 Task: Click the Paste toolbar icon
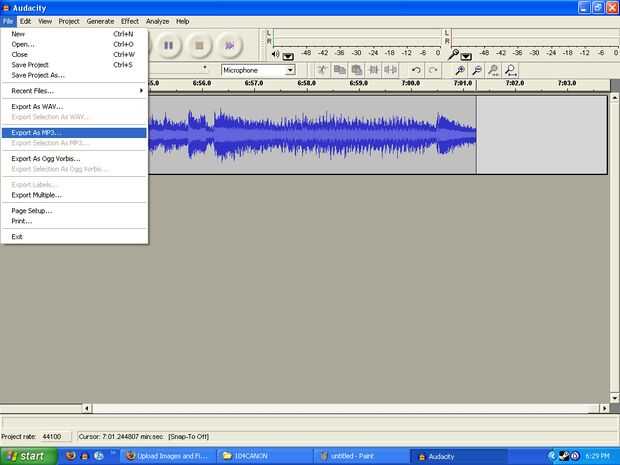tap(357, 70)
